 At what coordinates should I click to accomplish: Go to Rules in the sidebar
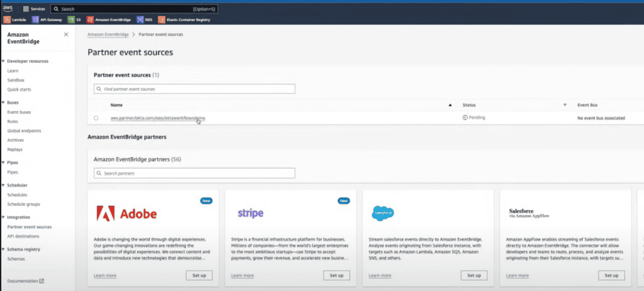pyautogui.click(x=12, y=122)
